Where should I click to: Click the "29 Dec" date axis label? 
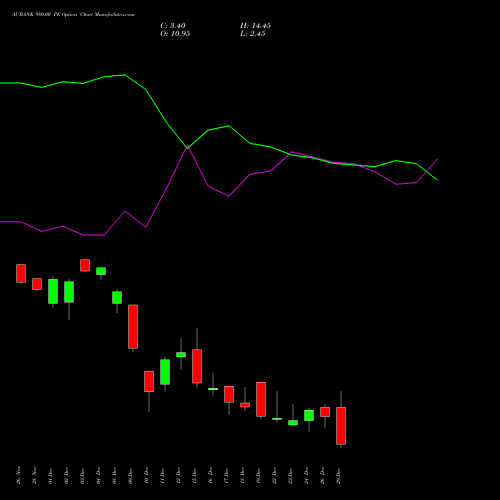click(x=339, y=476)
